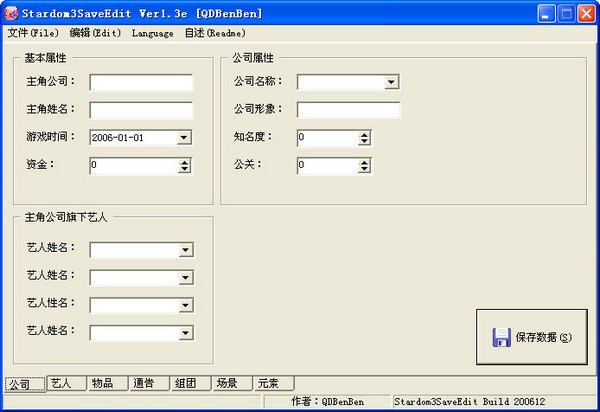Screen dimensions: 600x412
Task: Switch to the 艺人 tab
Action: click(66, 383)
